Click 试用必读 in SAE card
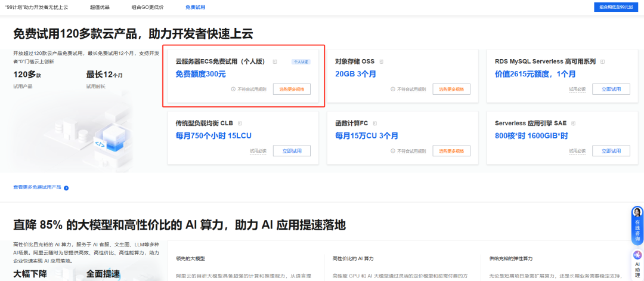This screenshot has height=281, width=644. pyautogui.click(x=577, y=151)
